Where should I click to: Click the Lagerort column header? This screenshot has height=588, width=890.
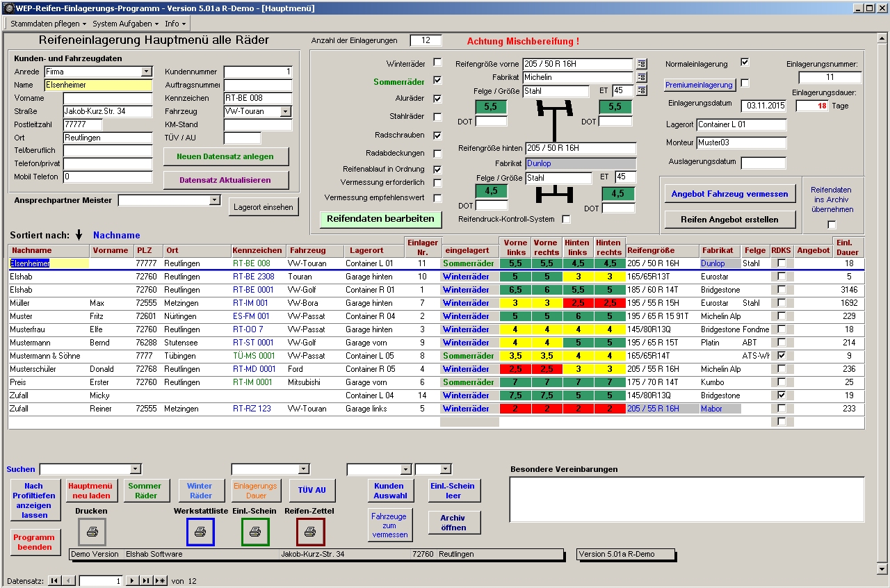[x=374, y=250]
